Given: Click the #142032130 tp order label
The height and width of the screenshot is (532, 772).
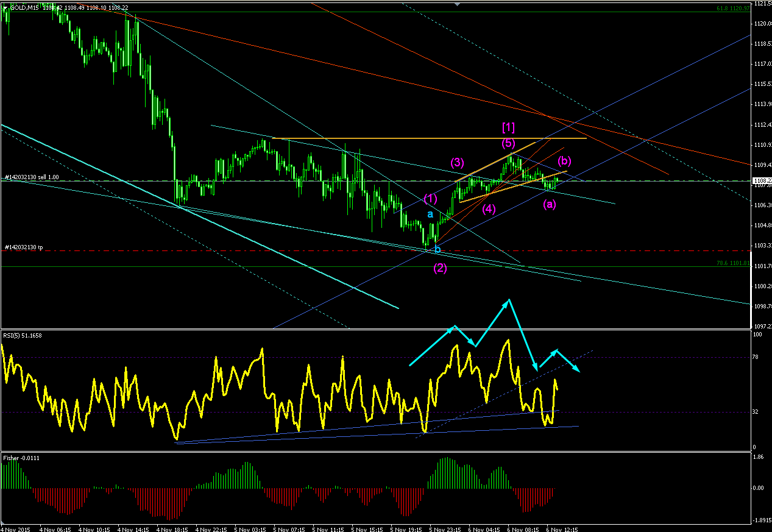Looking at the screenshot, I should tap(24, 247).
